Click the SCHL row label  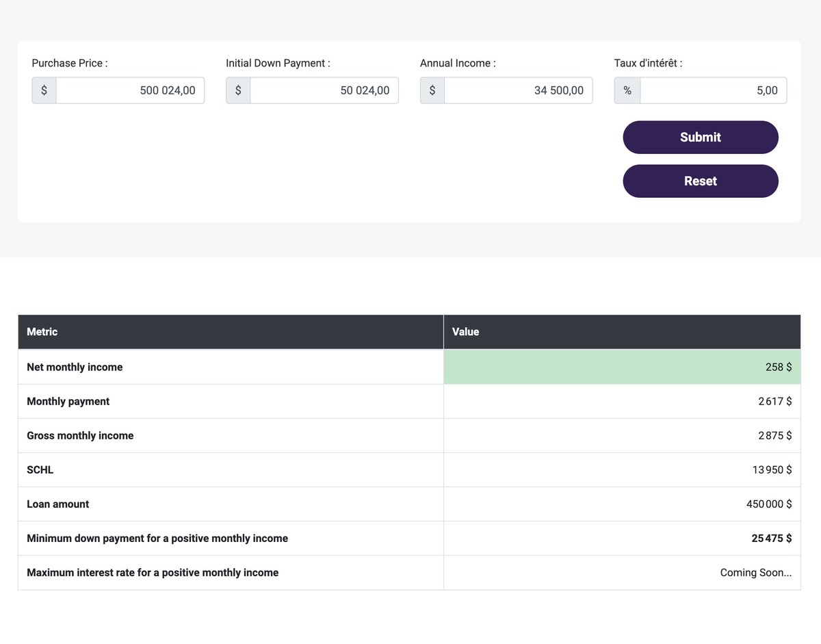click(40, 469)
